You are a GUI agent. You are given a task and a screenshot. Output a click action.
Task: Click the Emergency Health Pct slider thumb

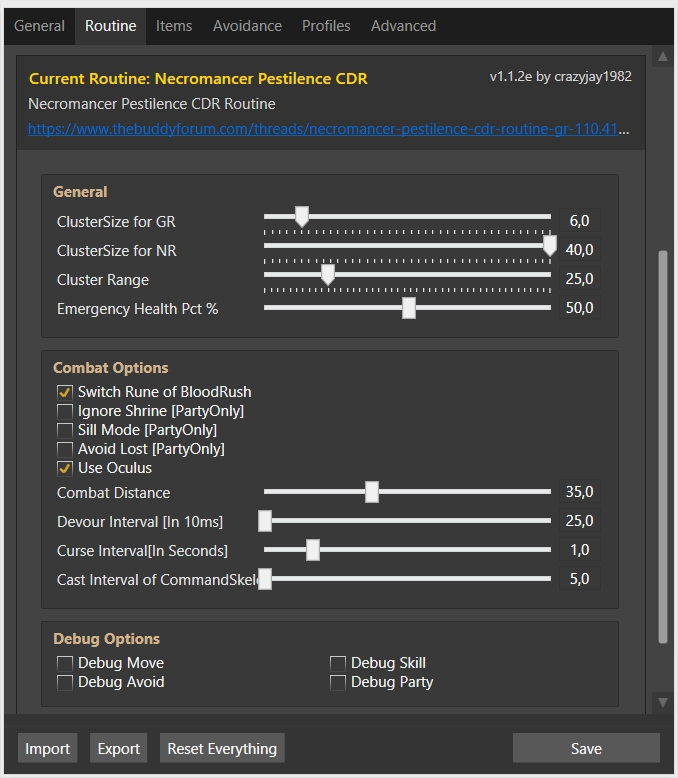[408, 309]
